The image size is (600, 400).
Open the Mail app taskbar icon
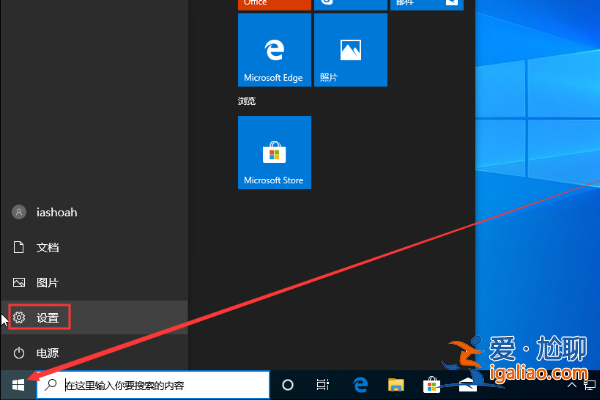tap(468, 385)
